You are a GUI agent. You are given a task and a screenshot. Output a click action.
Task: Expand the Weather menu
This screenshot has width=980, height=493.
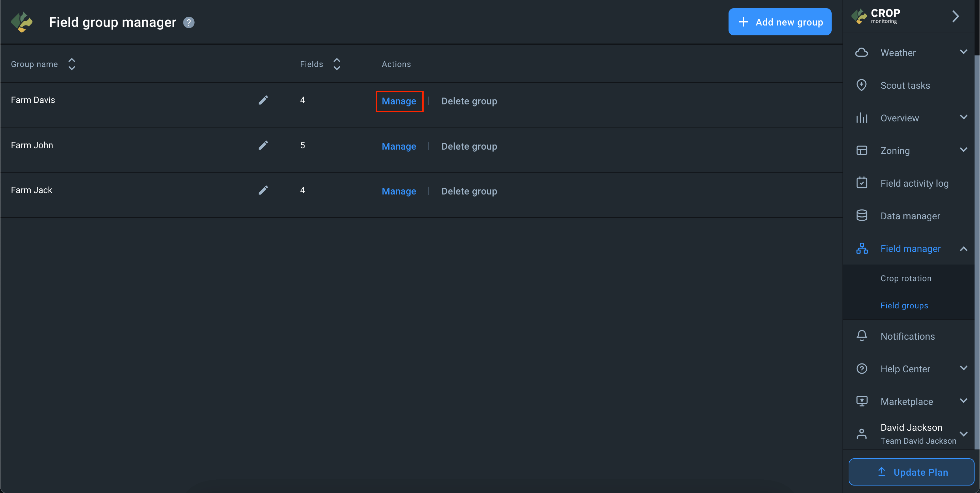tap(963, 52)
